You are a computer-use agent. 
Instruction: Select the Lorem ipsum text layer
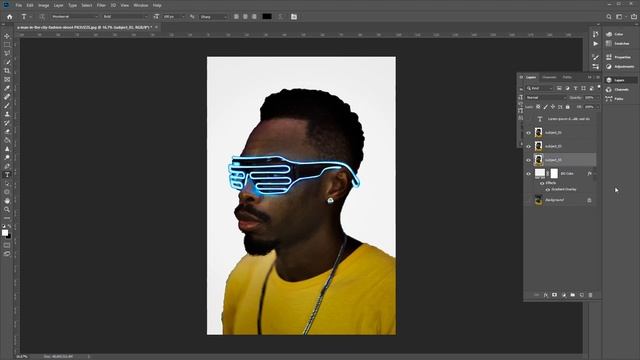coord(560,119)
